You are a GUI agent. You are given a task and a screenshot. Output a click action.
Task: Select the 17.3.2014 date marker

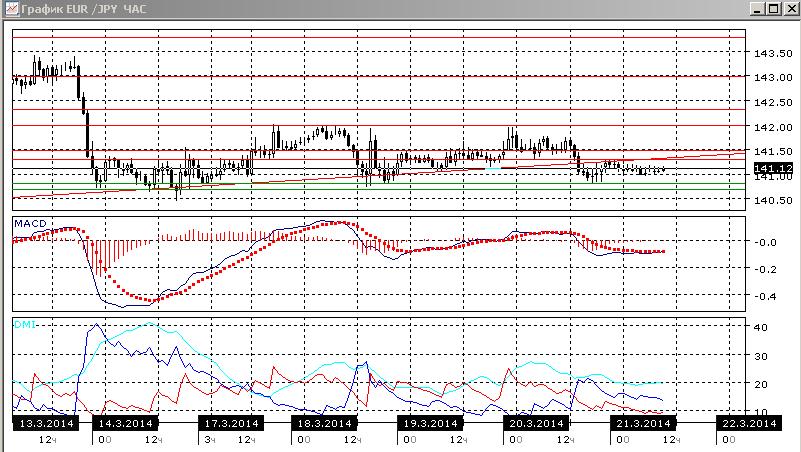pyautogui.click(x=231, y=423)
